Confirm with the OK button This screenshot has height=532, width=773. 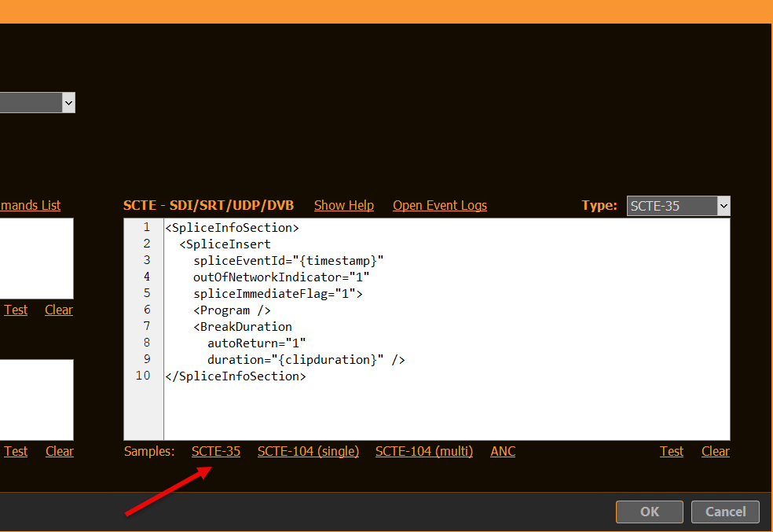click(x=649, y=512)
